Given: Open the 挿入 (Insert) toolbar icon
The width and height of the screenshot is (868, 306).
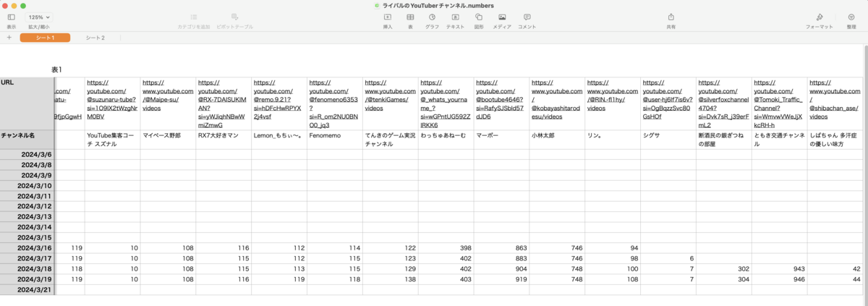Looking at the screenshot, I should point(388,17).
